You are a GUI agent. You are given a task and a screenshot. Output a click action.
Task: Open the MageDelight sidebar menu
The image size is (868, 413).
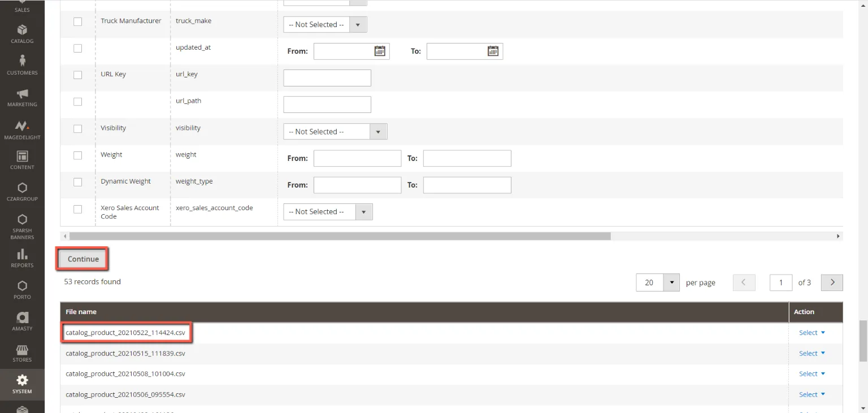22,131
